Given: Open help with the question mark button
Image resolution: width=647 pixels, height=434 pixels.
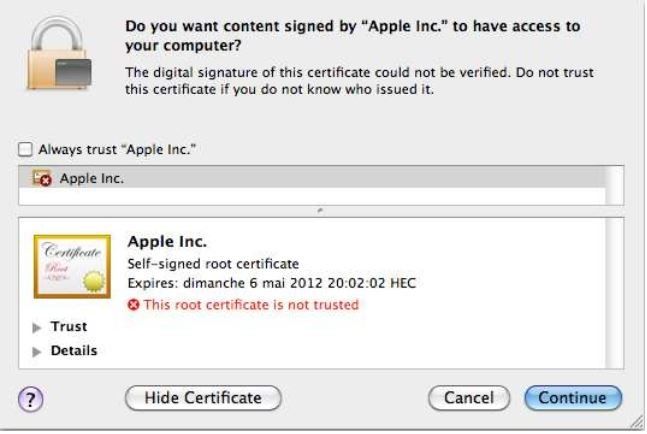Looking at the screenshot, I should coord(34,397).
